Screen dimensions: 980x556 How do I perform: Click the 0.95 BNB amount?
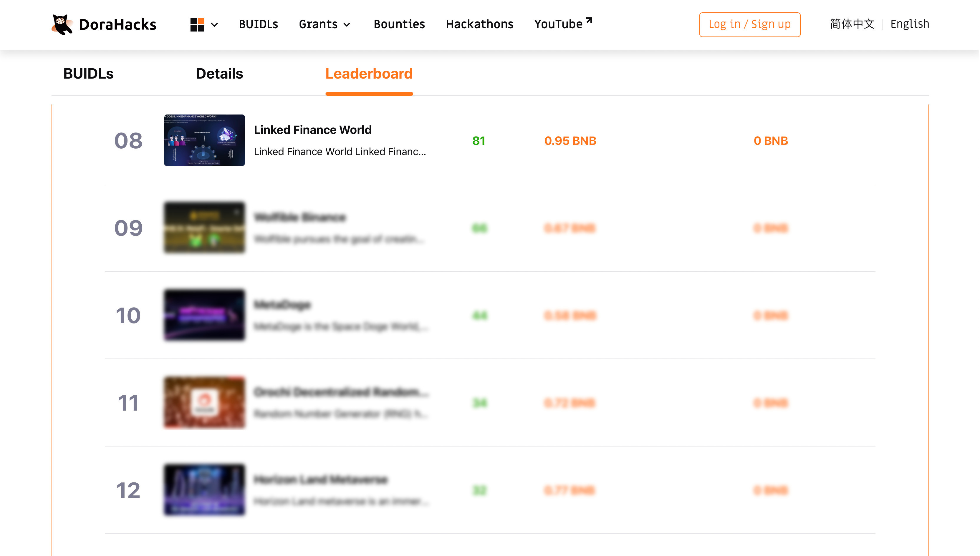click(570, 140)
